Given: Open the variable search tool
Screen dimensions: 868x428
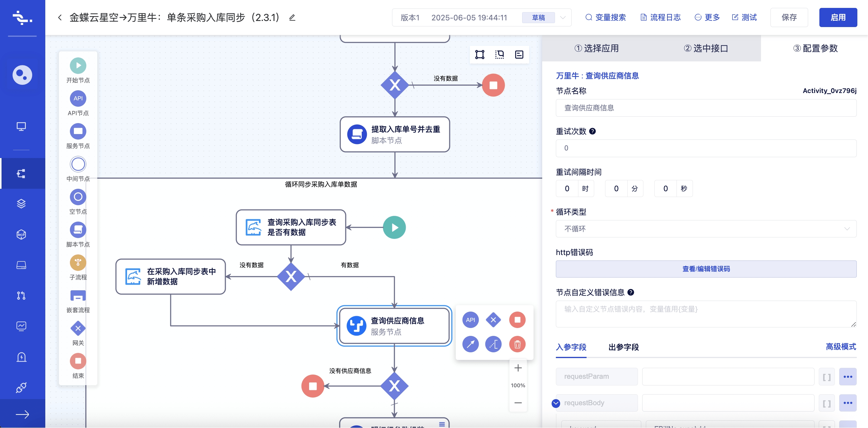Looking at the screenshot, I should [605, 18].
